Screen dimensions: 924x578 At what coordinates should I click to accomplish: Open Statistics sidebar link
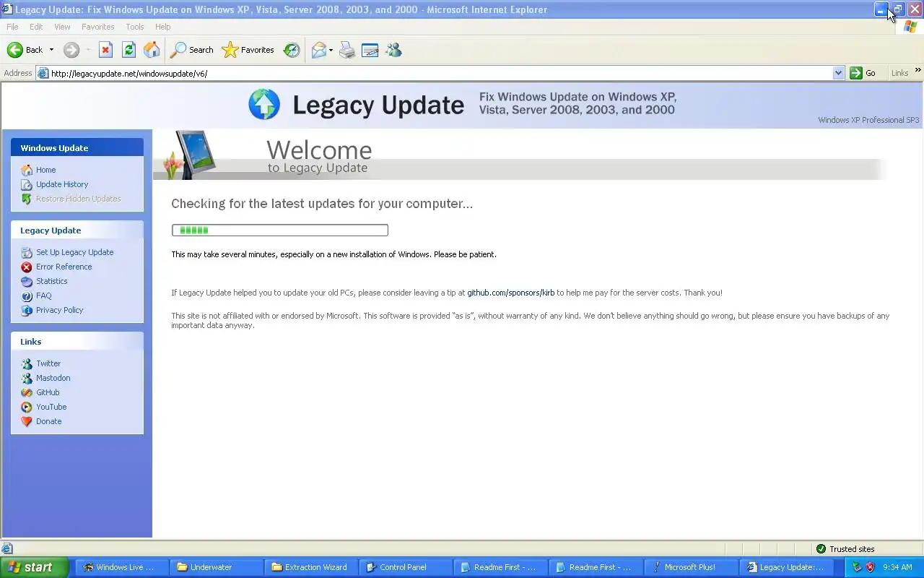[51, 281]
